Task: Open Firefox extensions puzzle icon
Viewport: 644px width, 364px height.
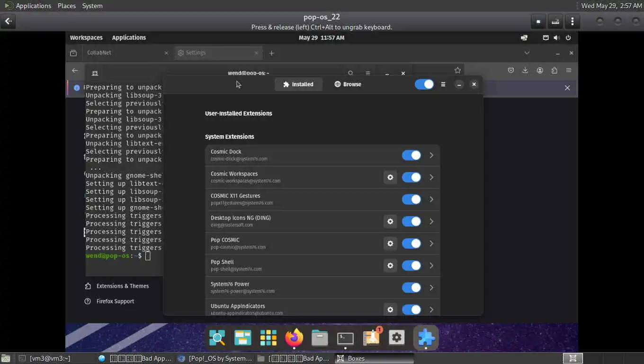Action: 554,70
